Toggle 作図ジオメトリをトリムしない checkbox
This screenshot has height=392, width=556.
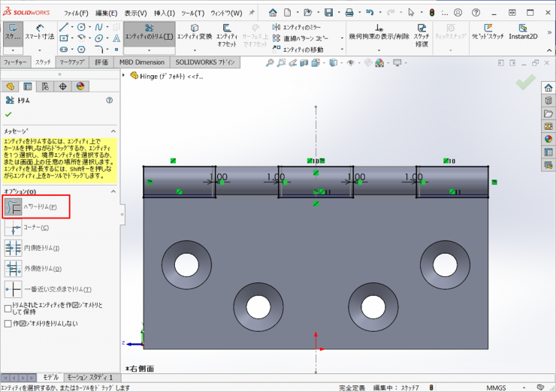coord(8,324)
